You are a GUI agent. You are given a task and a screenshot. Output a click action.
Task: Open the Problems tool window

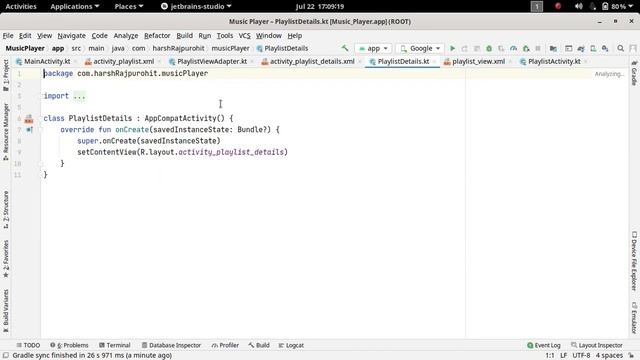tap(69, 345)
